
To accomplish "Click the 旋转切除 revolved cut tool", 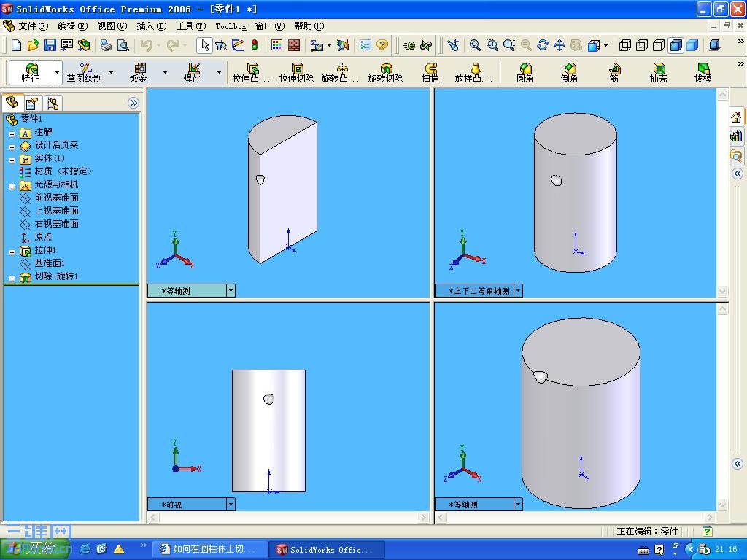I will pos(385,72).
